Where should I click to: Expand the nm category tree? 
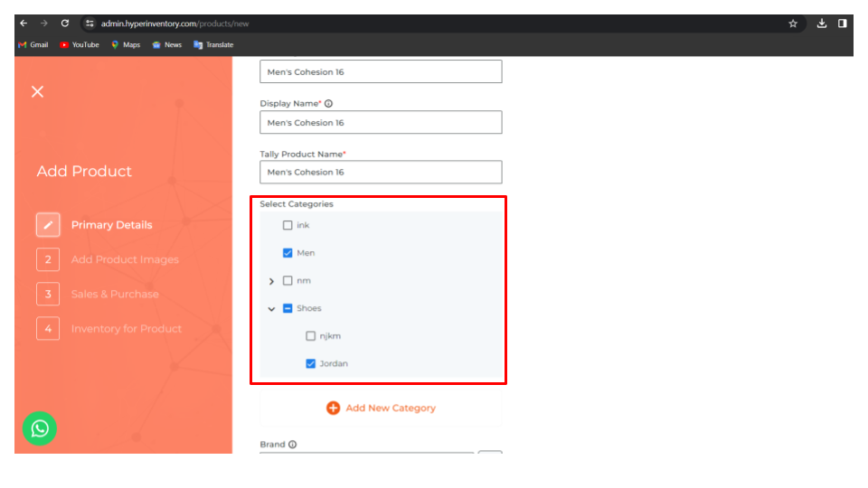click(271, 281)
